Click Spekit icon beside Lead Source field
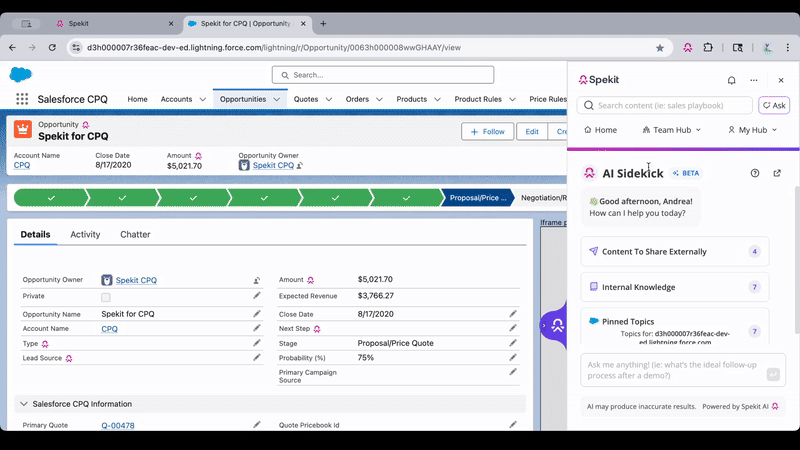This screenshot has height=450, width=800. coord(69,358)
